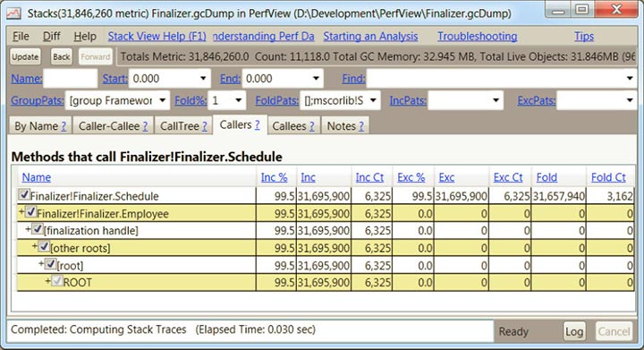Select the 31,657,940 Fold cell
644x350 pixels.
pyautogui.click(x=558, y=196)
